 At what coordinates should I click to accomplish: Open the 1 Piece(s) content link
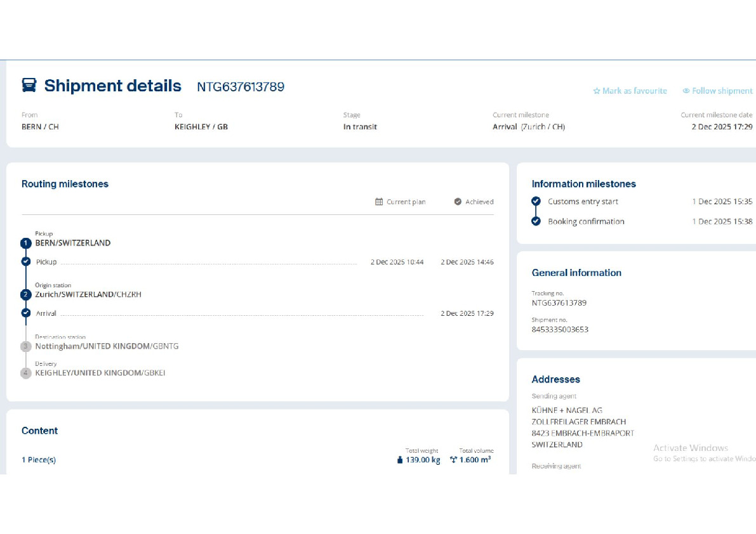pyautogui.click(x=39, y=460)
